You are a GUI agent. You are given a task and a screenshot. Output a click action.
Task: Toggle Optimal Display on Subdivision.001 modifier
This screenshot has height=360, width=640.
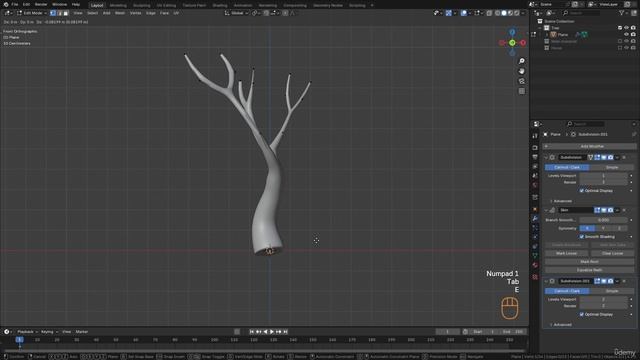coord(582,314)
